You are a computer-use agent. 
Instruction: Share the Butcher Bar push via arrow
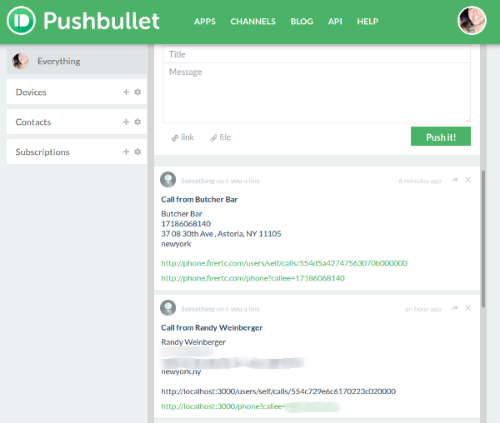click(x=455, y=180)
